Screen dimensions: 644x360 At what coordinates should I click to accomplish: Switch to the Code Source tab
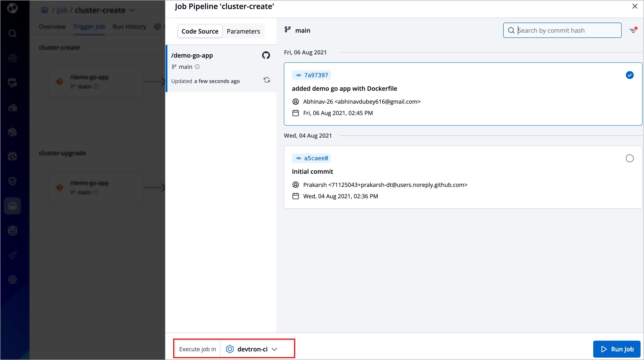pyautogui.click(x=200, y=31)
